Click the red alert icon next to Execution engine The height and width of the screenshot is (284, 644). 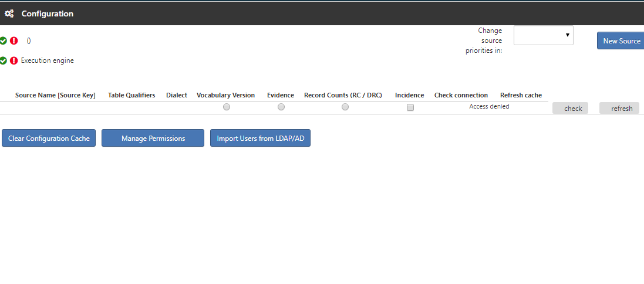click(14, 60)
